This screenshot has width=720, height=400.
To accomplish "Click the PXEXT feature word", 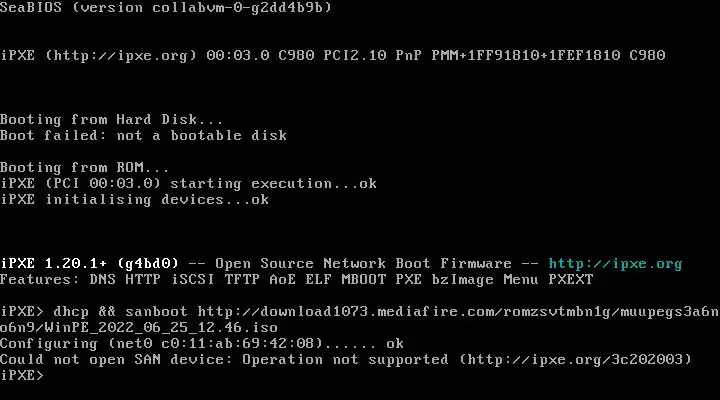I will [x=570, y=280].
